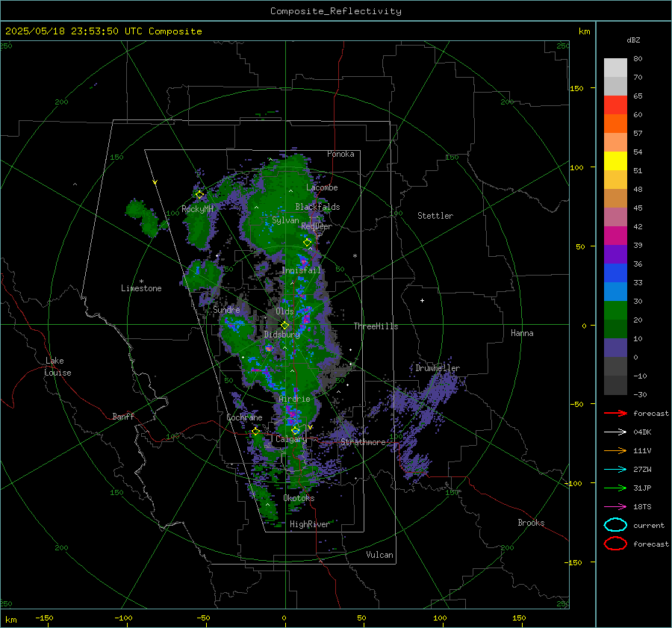Image resolution: width=672 pixels, height=628 pixels.
Task: Click the Okotoks label
Action: point(299,498)
